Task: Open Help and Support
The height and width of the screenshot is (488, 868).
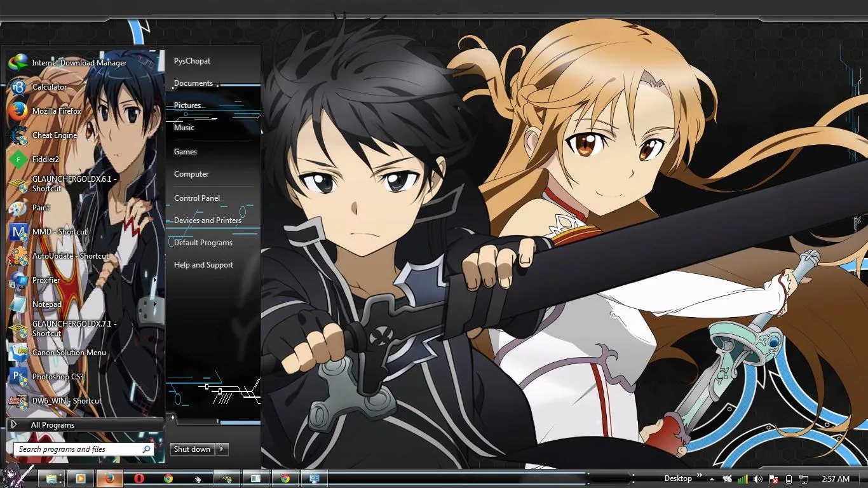Action: (204, 265)
